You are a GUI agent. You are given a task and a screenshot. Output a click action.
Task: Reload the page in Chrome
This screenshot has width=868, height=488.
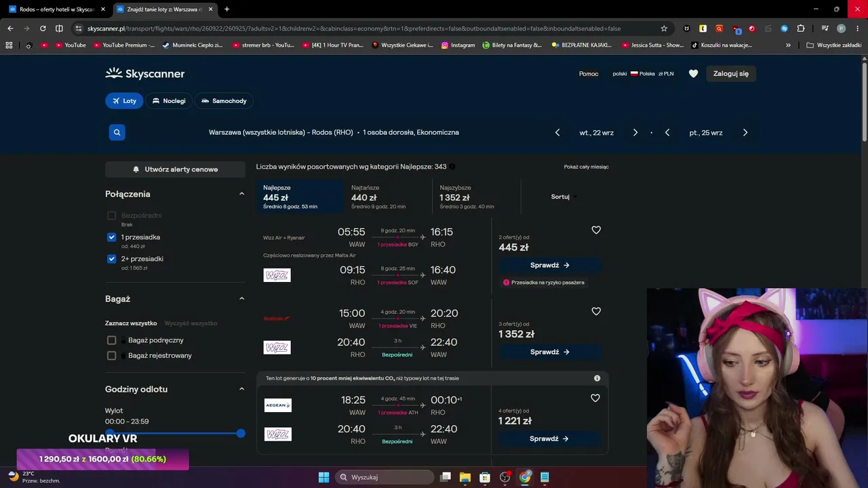[43, 28]
